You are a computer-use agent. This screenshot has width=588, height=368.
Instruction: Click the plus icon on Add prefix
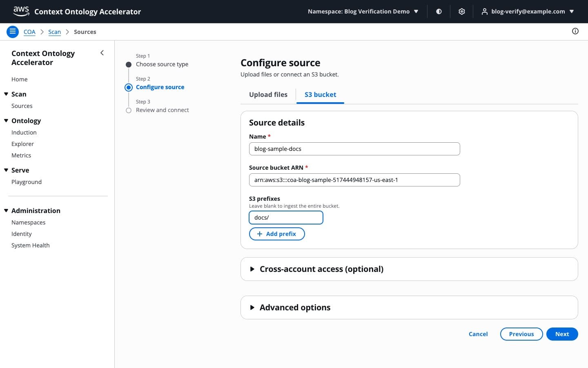pos(260,234)
